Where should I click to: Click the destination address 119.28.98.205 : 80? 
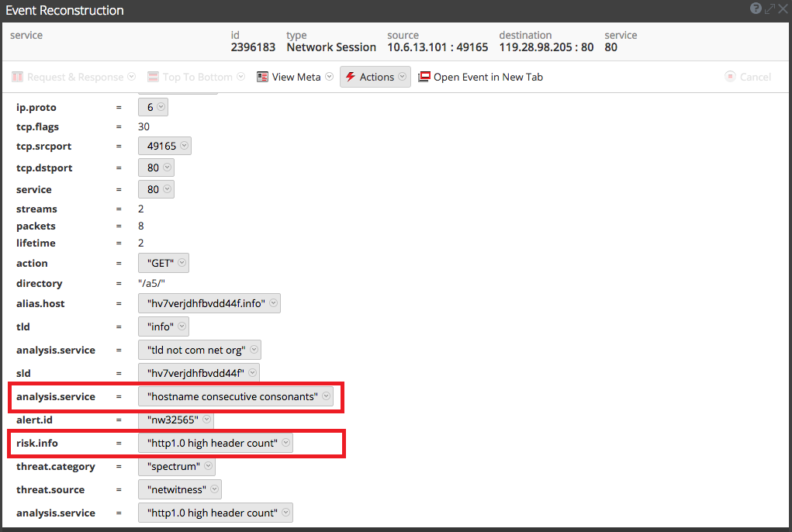(x=546, y=47)
